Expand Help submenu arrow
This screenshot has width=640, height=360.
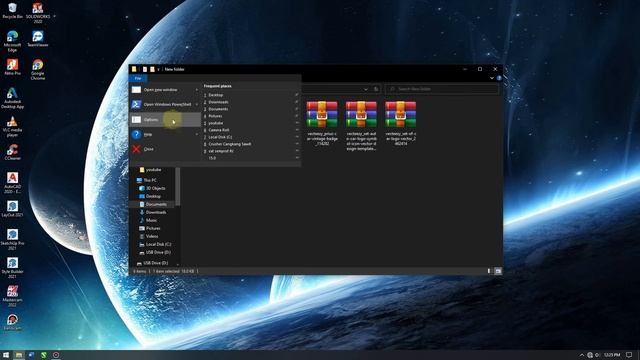click(x=197, y=134)
